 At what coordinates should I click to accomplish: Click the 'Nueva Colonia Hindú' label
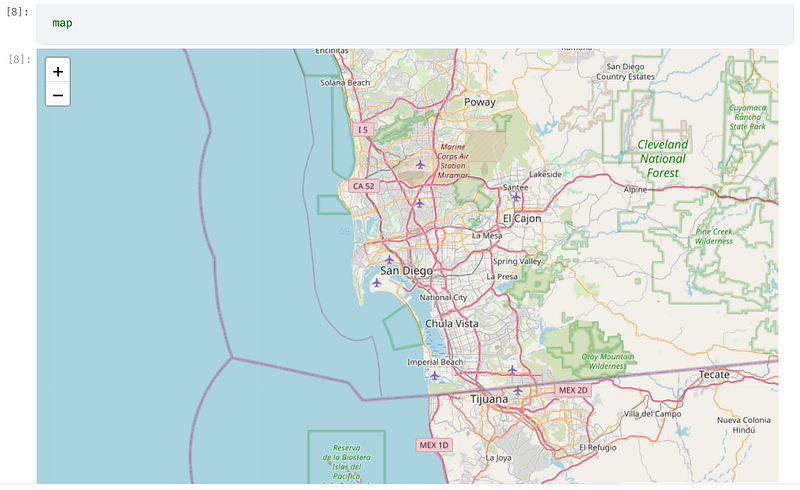pos(743,425)
